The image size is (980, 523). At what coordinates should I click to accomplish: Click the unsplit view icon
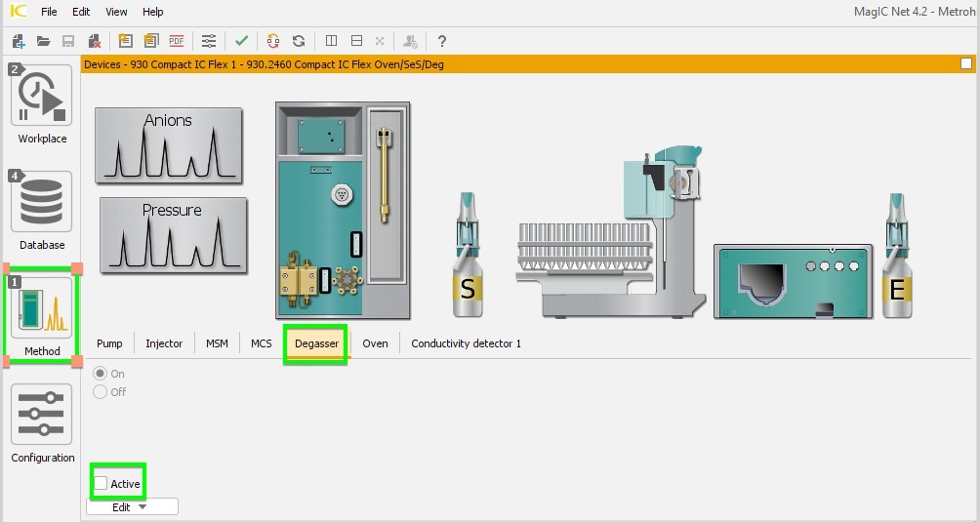click(380, 41)
